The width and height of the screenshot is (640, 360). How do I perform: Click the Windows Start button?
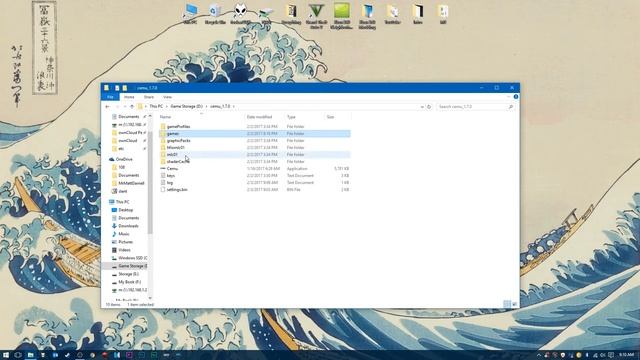[x=6, y=355]
